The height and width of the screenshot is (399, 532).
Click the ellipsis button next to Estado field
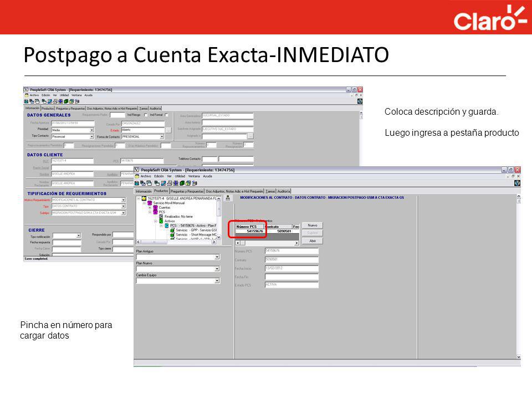point(168,130)
